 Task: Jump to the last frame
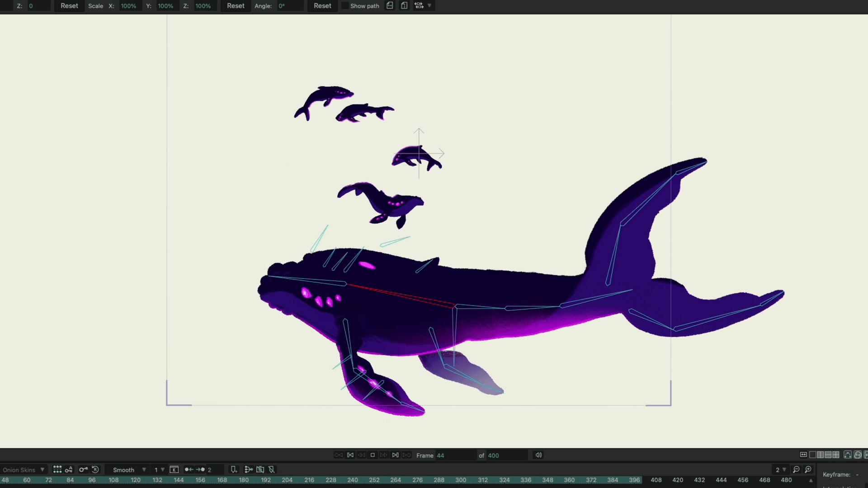point(395,455)
